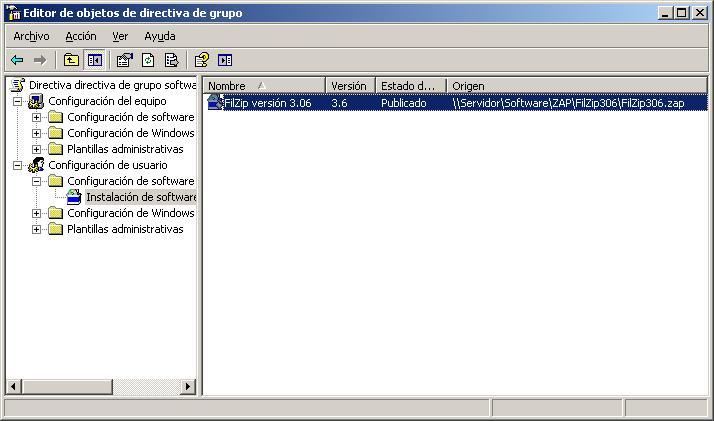The image size is (714, 421).
Task: Collapse the Configuración del equipo node
Action: 18,101
